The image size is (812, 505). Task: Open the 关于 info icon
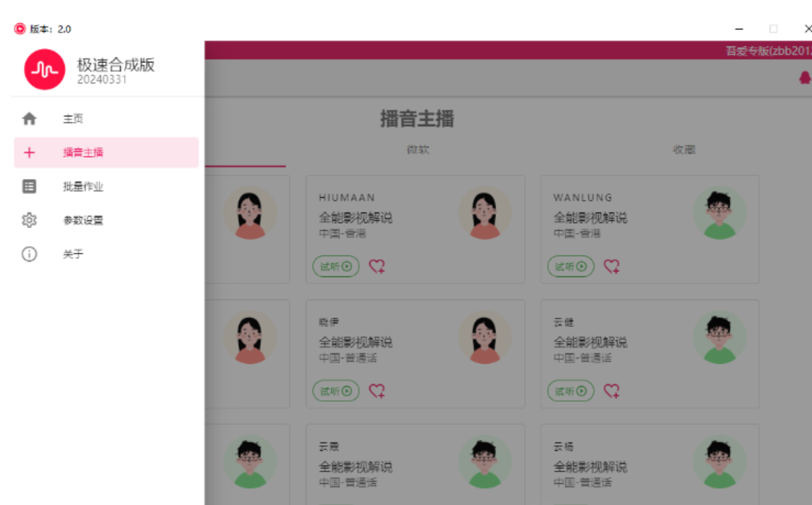(29, 254)
